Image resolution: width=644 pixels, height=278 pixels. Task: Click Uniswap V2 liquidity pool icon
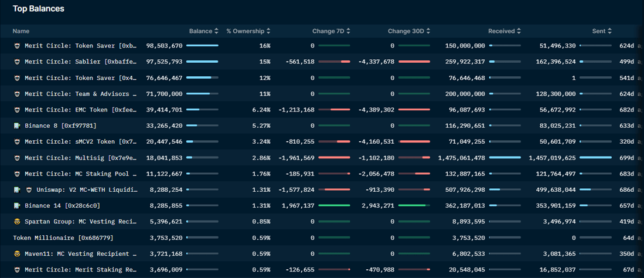[x=29, y=190]
